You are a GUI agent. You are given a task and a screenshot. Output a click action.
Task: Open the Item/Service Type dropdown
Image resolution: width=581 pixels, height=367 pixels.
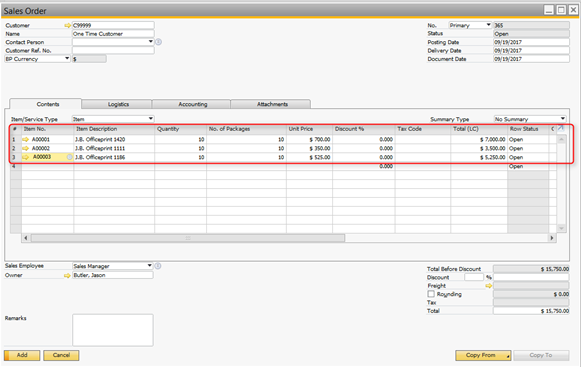point(150,119)
